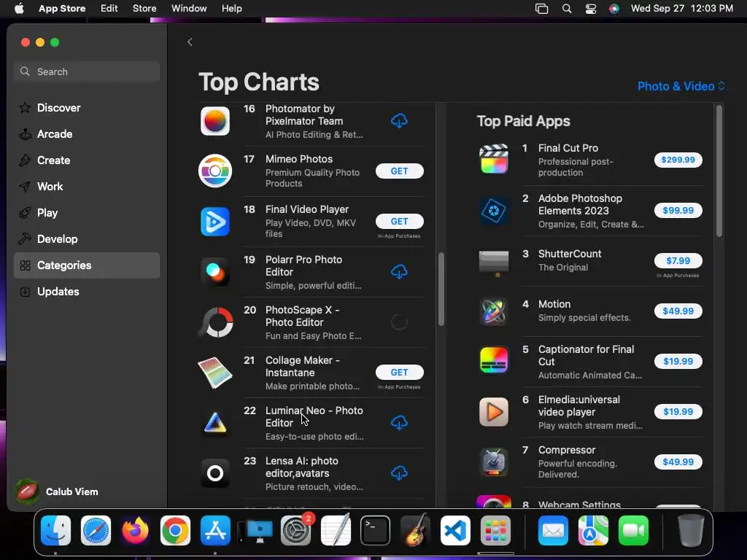Open Create in the sidebar
The image size is (747, 560).
click(x=87, y=160)
